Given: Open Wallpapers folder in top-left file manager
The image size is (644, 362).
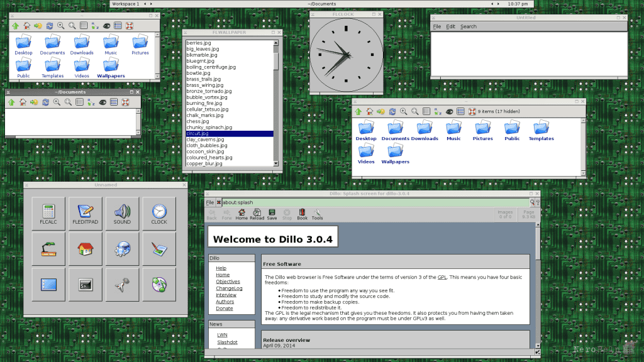Looking at the screenshot, I should click(111, 68).
